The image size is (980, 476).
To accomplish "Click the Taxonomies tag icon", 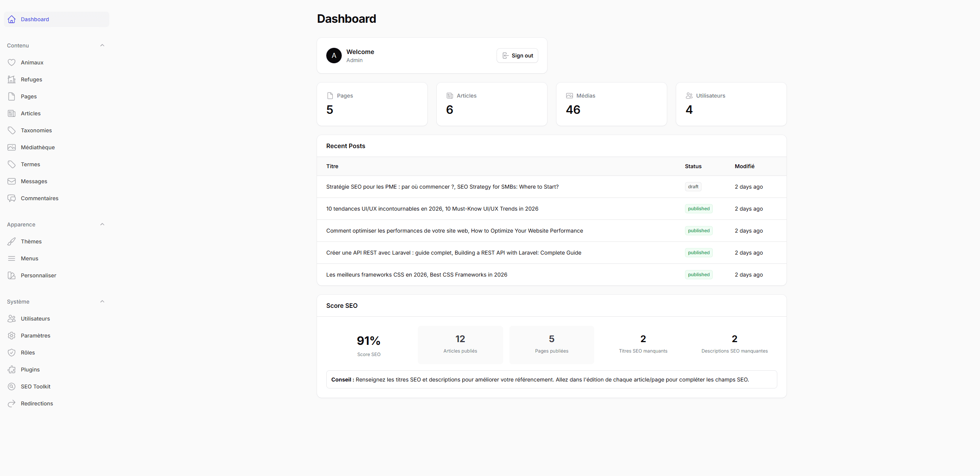I will coord(12,130).
